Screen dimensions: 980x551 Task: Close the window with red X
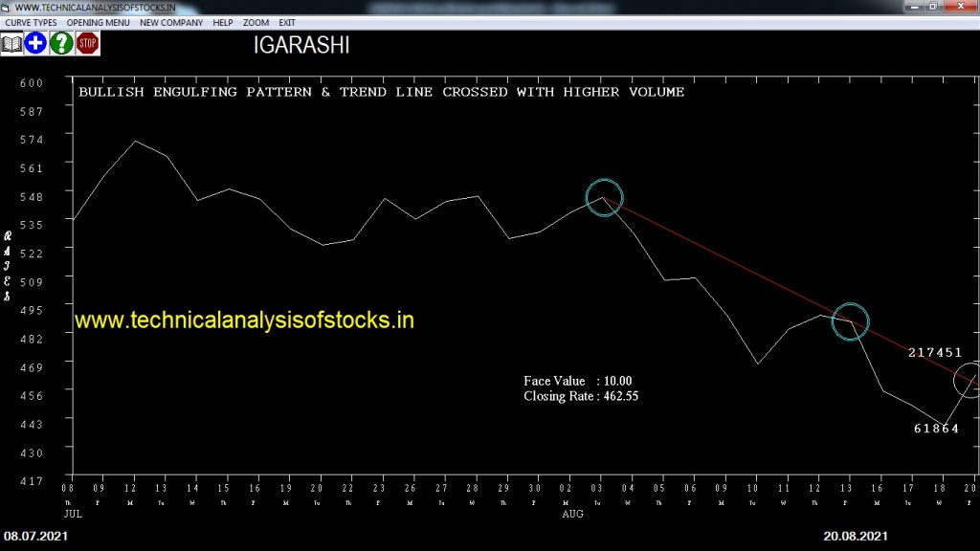[961, 6]
